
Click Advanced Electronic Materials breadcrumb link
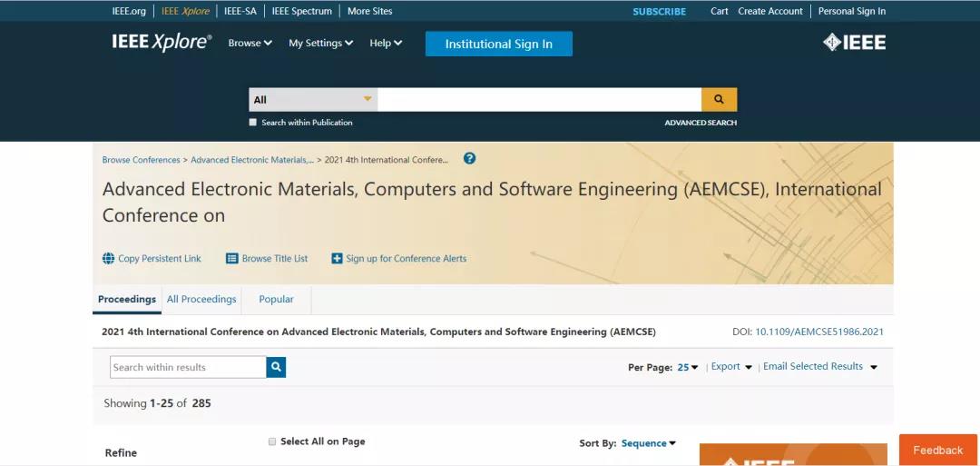[252, 160]
